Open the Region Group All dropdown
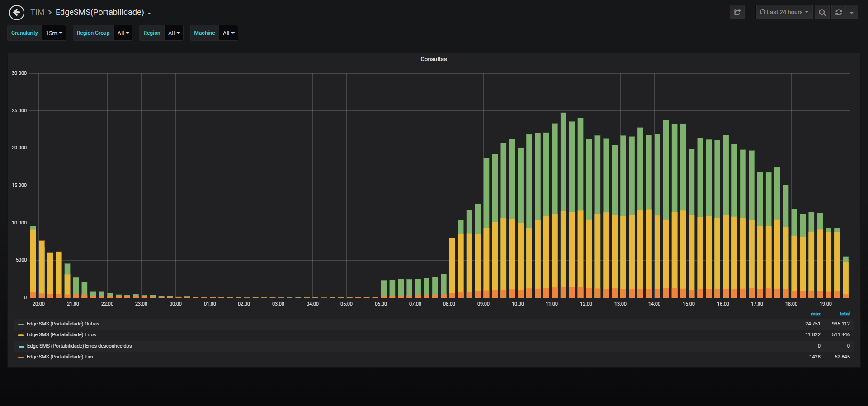The width and height of the screenshot is (868, 406). 123,33
